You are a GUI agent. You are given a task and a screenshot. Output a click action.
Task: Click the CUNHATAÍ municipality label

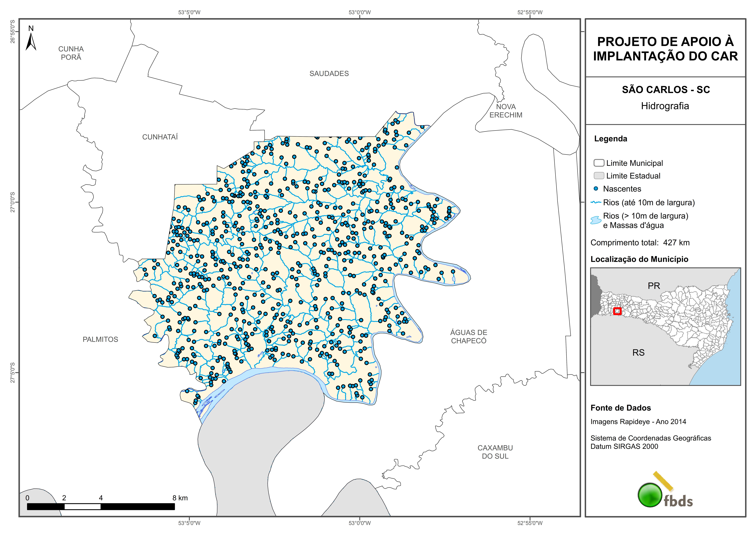click(160, 137)
